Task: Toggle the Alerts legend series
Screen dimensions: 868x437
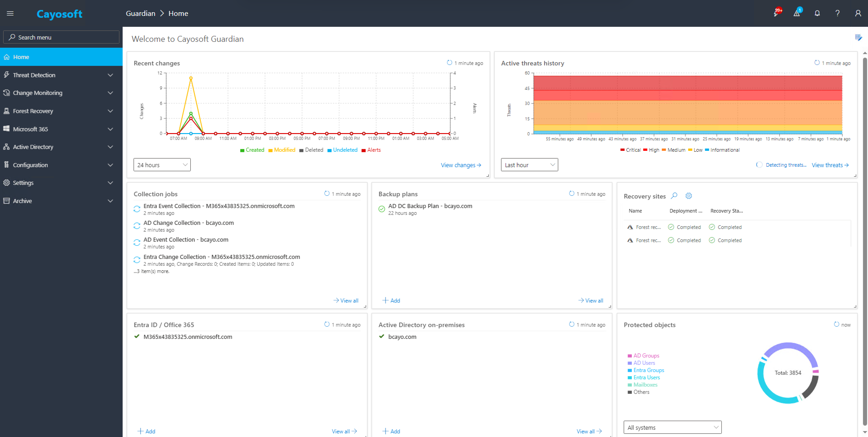Action: (x=371, y=150)
